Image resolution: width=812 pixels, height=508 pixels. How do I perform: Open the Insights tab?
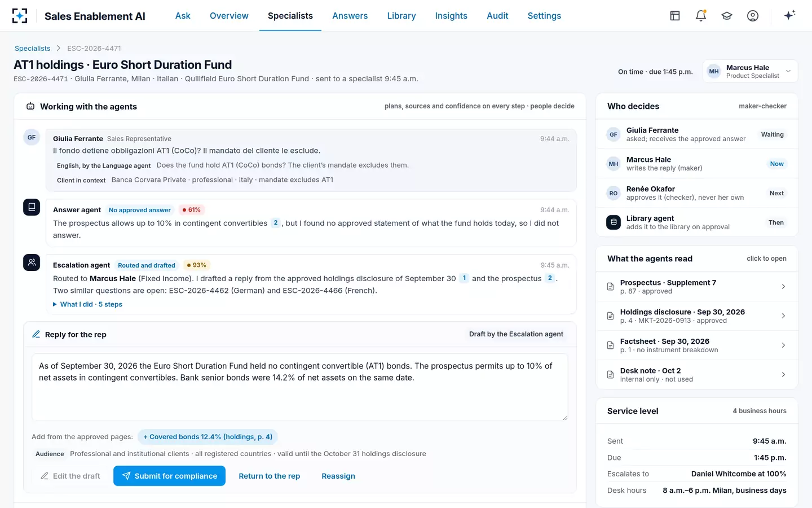click(451, 16)
